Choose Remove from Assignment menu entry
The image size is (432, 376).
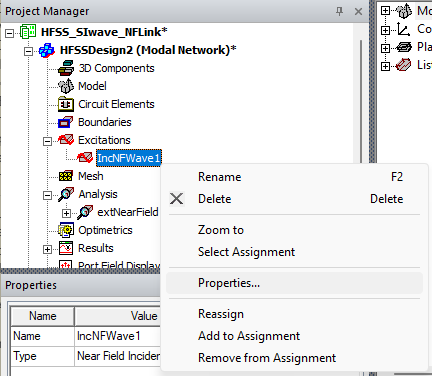(295, 358)
